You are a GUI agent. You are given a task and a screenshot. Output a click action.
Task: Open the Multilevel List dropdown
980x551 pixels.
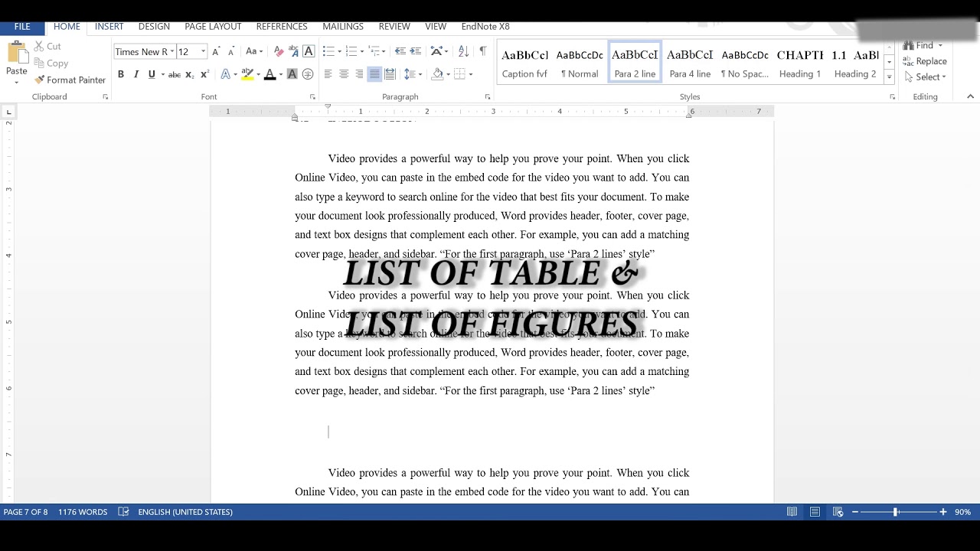(x=377, y=51)
